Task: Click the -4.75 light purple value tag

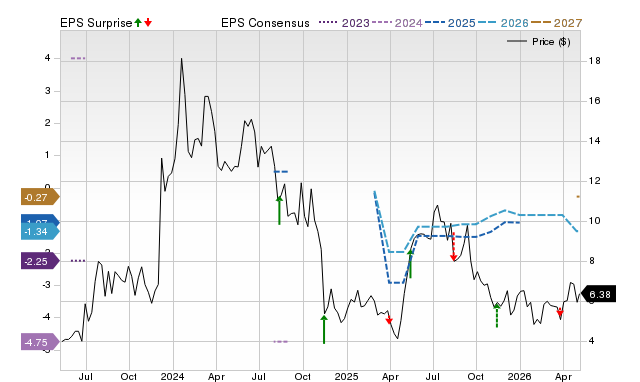Action: pyautogui.click(x=40, y=342)
